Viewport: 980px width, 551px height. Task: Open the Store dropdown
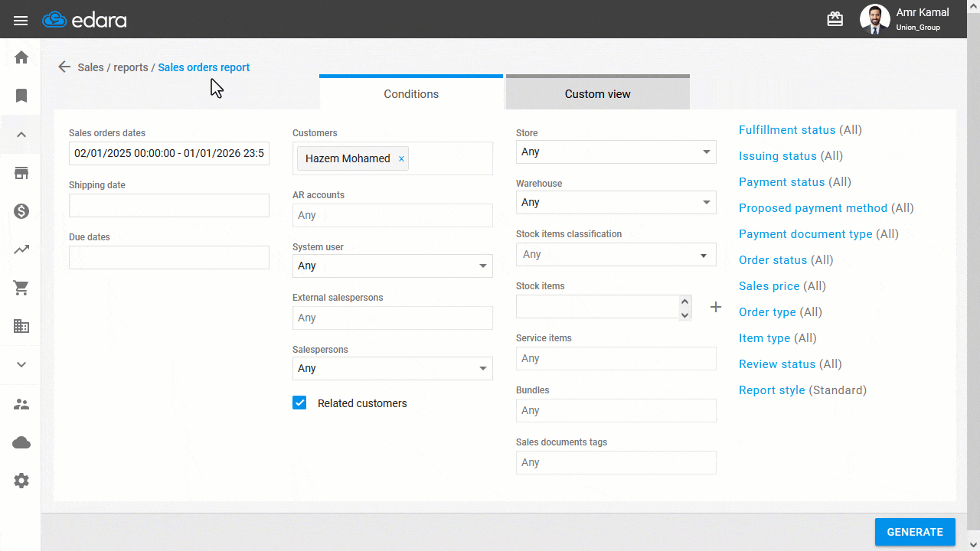[616, 152]
